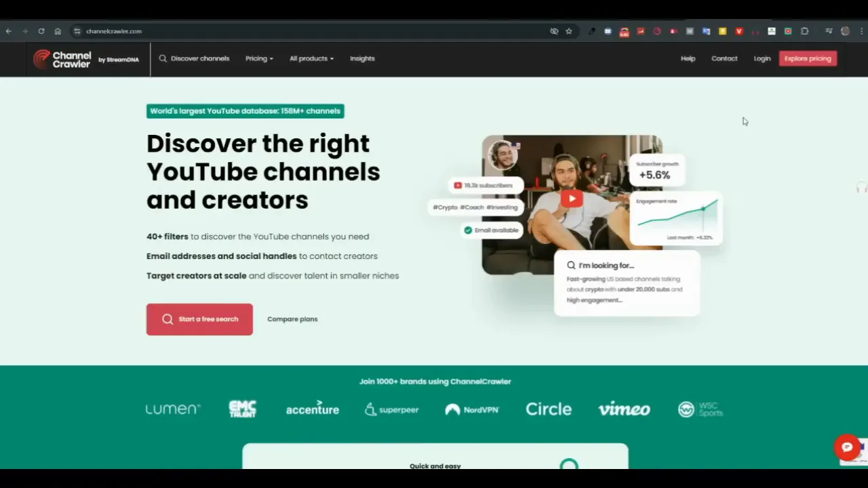Click the Lumen brand logo
The image size is (868, 488).
[173, 409]
